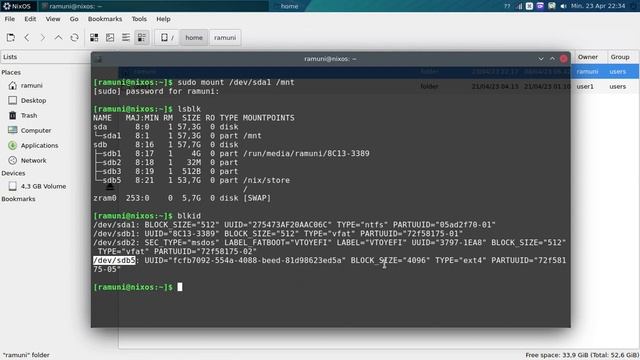640x360 pixels.
Task: Click the ramuni path button
Action: click(225, 38)
